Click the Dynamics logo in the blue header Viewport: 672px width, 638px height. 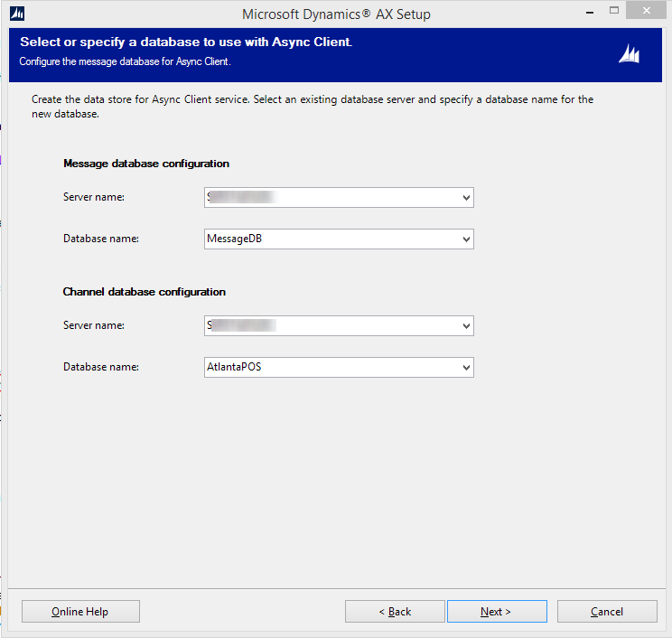pyautogui.click(x=629, y=54)
